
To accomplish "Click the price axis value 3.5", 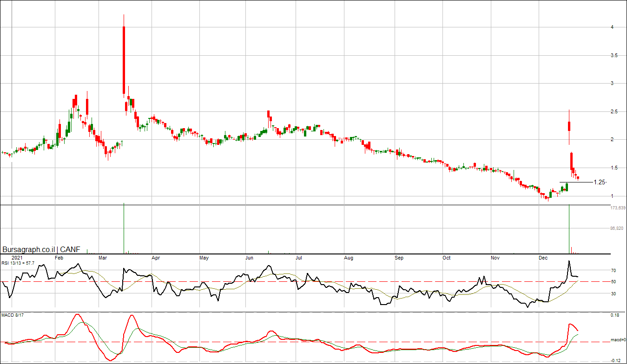I will coord(614,55).
